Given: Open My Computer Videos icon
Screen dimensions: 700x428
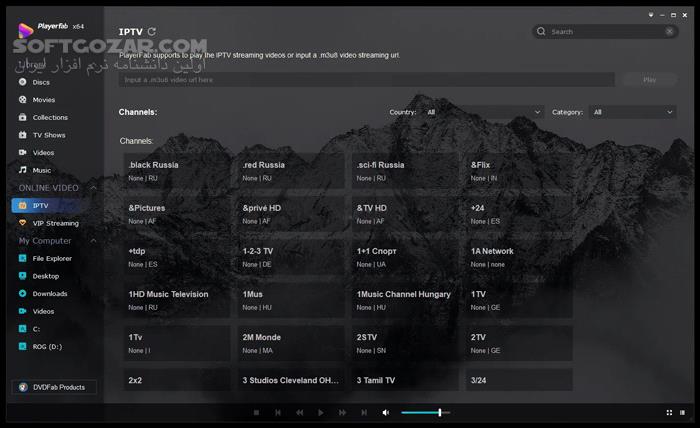Looking at the screenshot, I should [23, 311].
